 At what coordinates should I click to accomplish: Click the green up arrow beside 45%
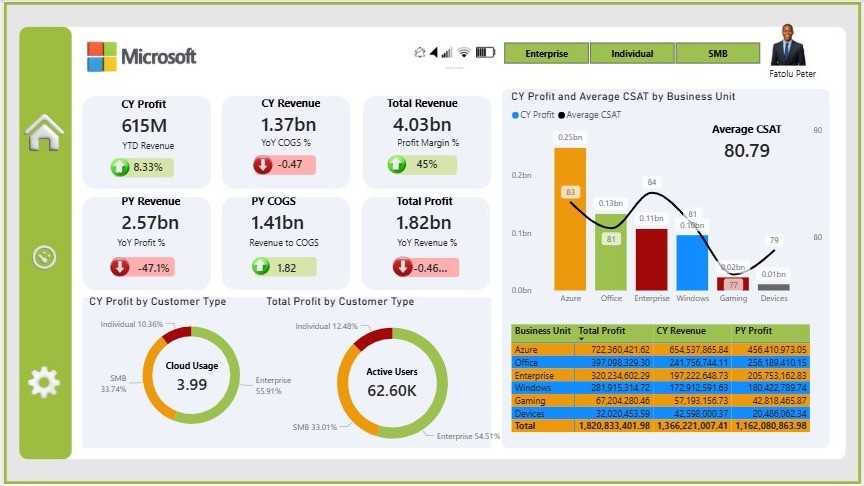point(397,164)
